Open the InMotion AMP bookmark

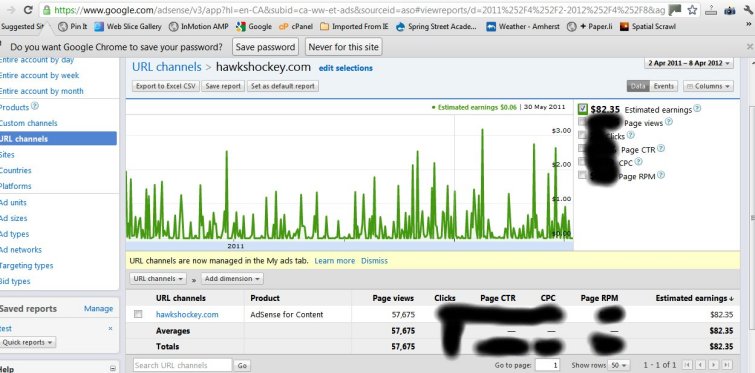coord(198,27)
